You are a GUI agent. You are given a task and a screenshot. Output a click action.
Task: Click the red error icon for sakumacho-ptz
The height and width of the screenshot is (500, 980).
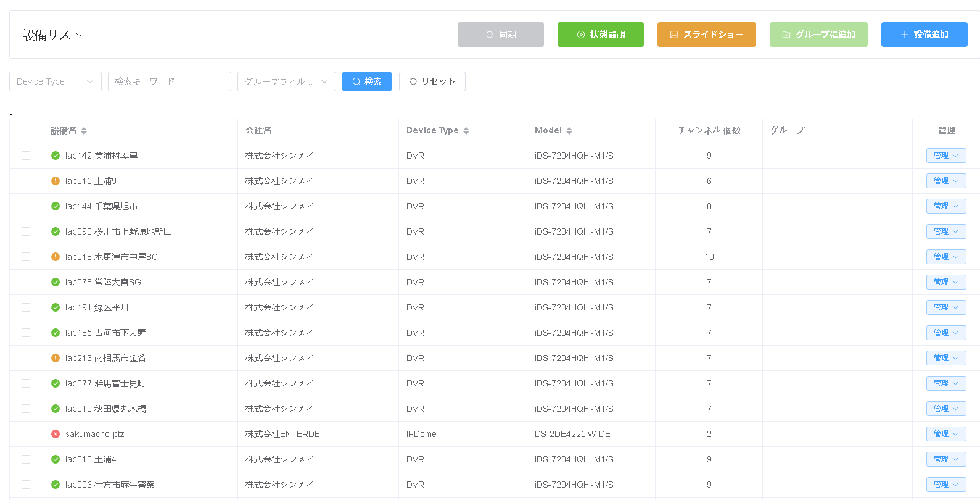56,434
